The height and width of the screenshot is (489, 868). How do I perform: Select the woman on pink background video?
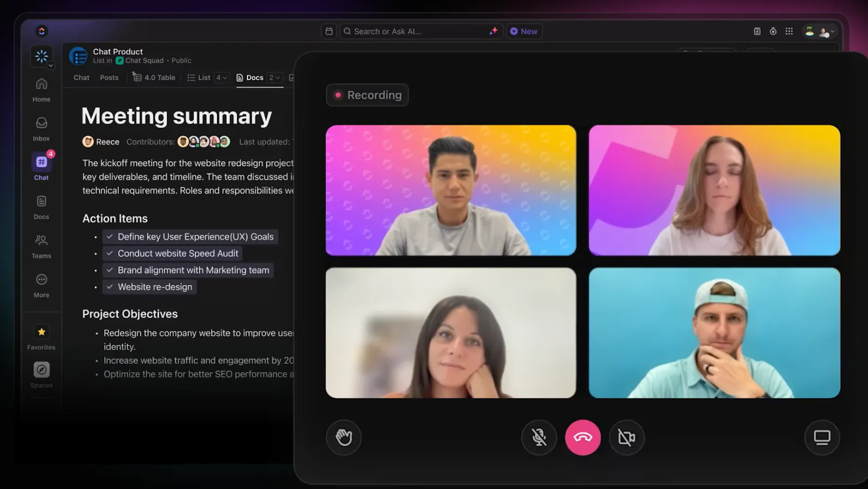[x=714, y=190]
